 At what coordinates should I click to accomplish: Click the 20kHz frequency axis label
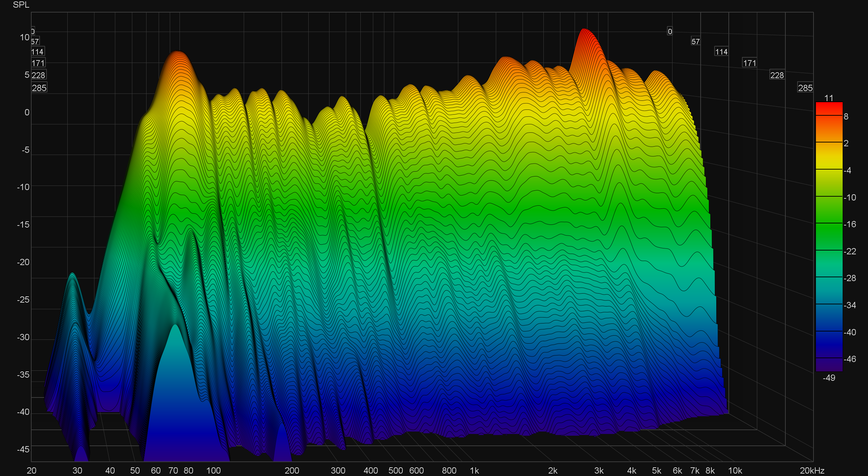point(812,470)
